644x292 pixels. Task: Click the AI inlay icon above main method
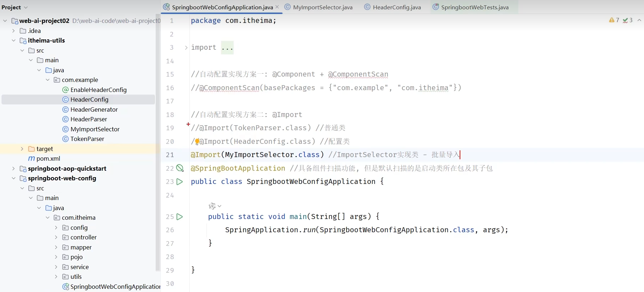tap(212, 206)
